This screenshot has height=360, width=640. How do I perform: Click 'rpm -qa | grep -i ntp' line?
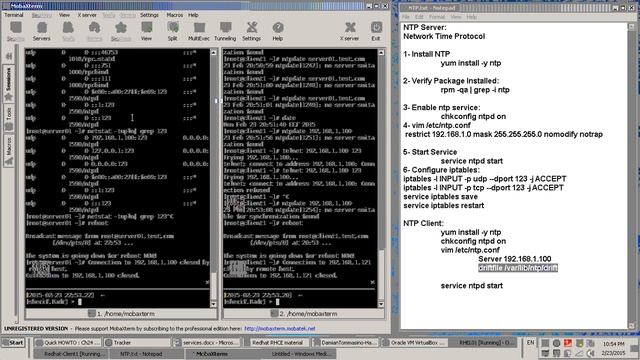pyautogui.click(x=475, y=90)
